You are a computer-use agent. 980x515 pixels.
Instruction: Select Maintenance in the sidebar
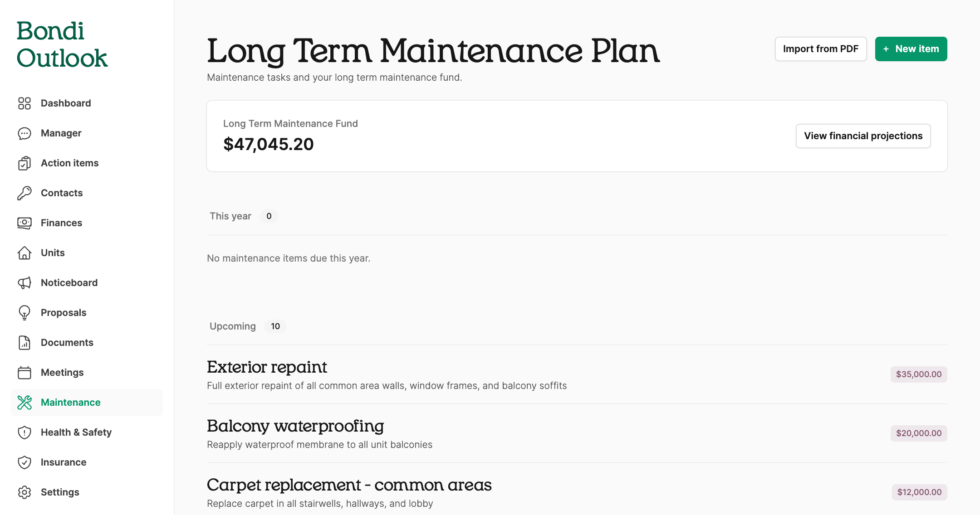point(87,403)
